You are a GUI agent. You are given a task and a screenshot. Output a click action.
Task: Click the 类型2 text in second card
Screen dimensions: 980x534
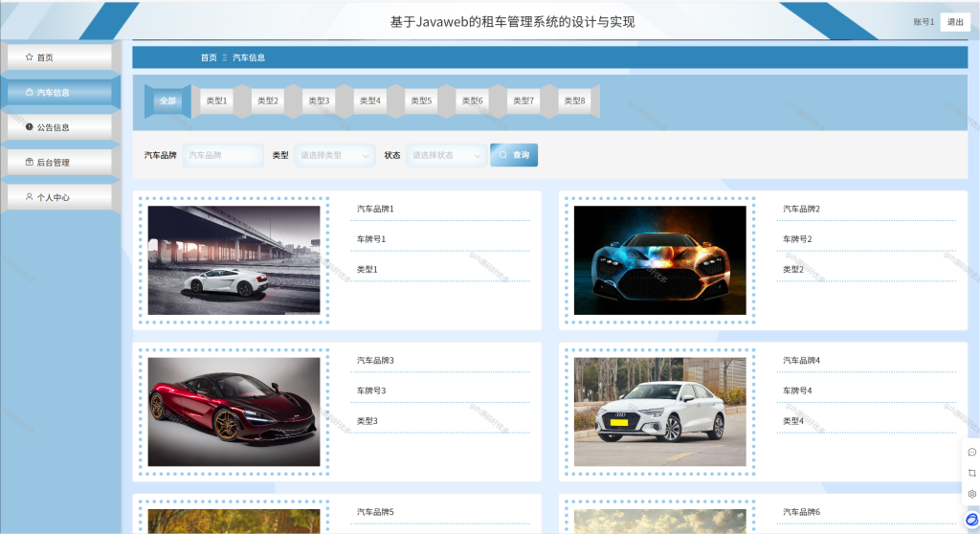(793, 270)
